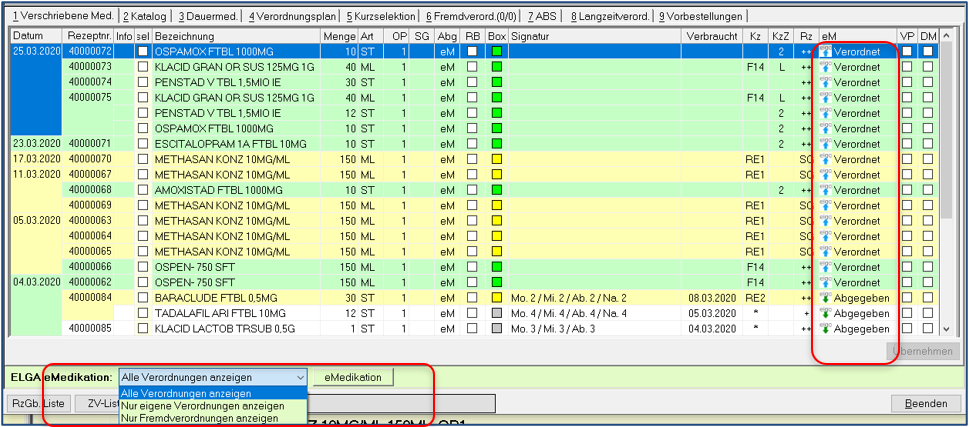Open the 3 Dauermed. tab

(x=207, y=16)
